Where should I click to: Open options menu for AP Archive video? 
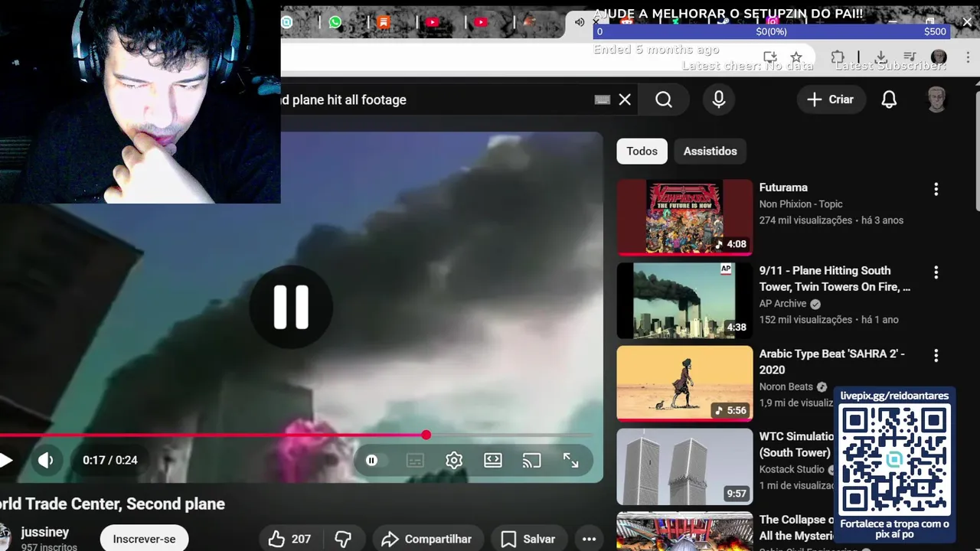[x=936, y=272]
